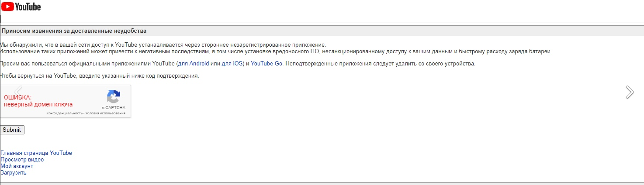
Task: Click the faint left chevron arrow
Action: (18, 90)
